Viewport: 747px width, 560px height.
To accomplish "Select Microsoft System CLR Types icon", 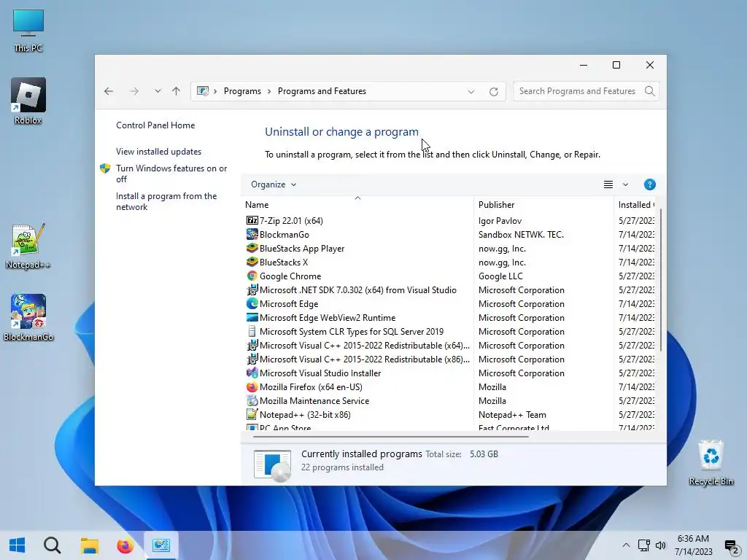I will [252, 331].
